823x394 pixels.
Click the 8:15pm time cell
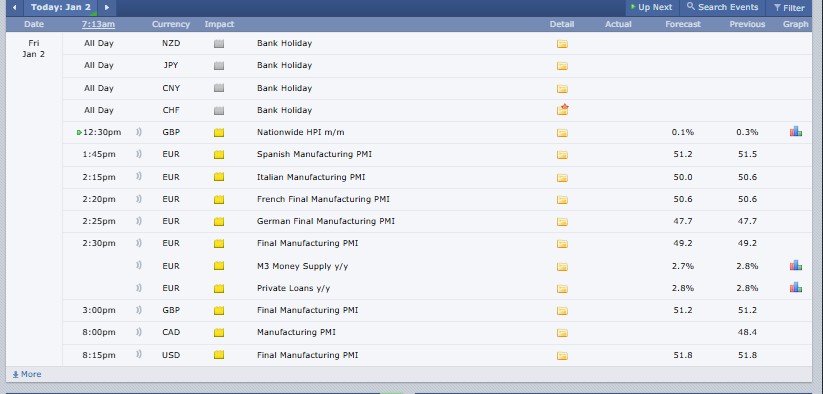99,355
